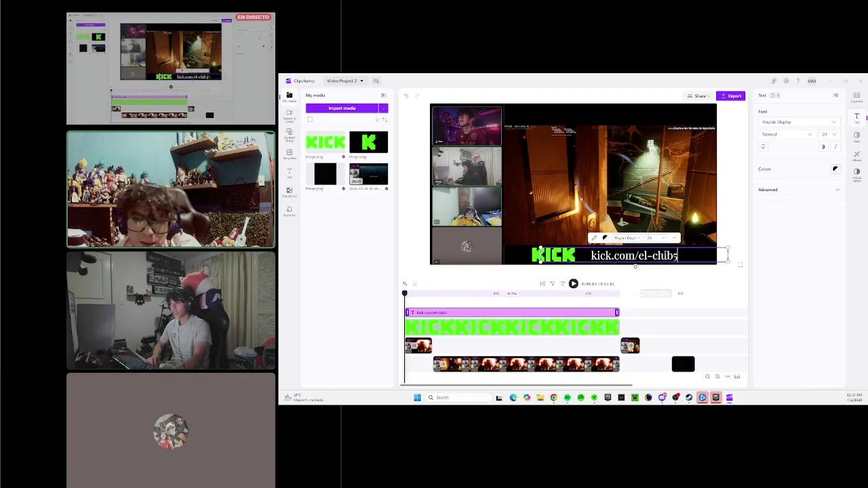Click the color swatch in the floating toolbar

(605, 238)
